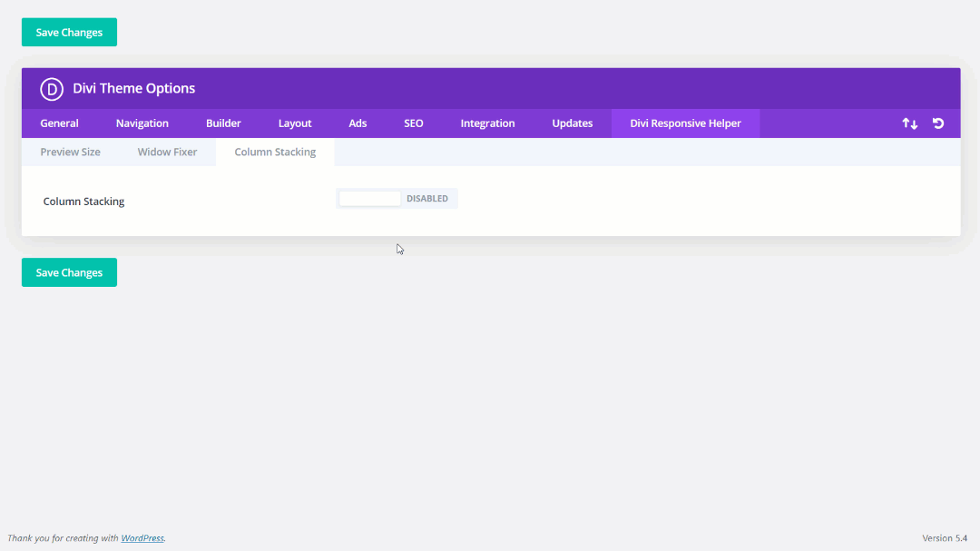Open the Navigation options tab
This screenshot has height=551, width=980.
(142, 123)
